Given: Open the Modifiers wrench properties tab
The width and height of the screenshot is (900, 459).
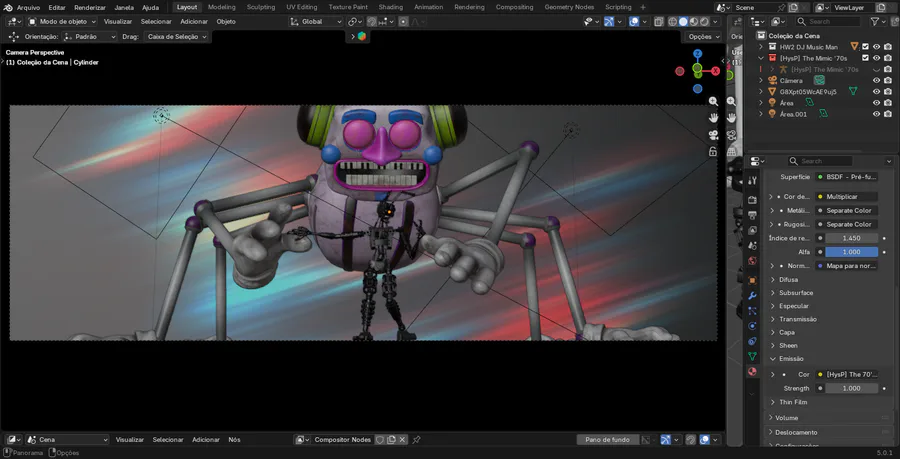Looking at the screenshot, I should 752,296.
